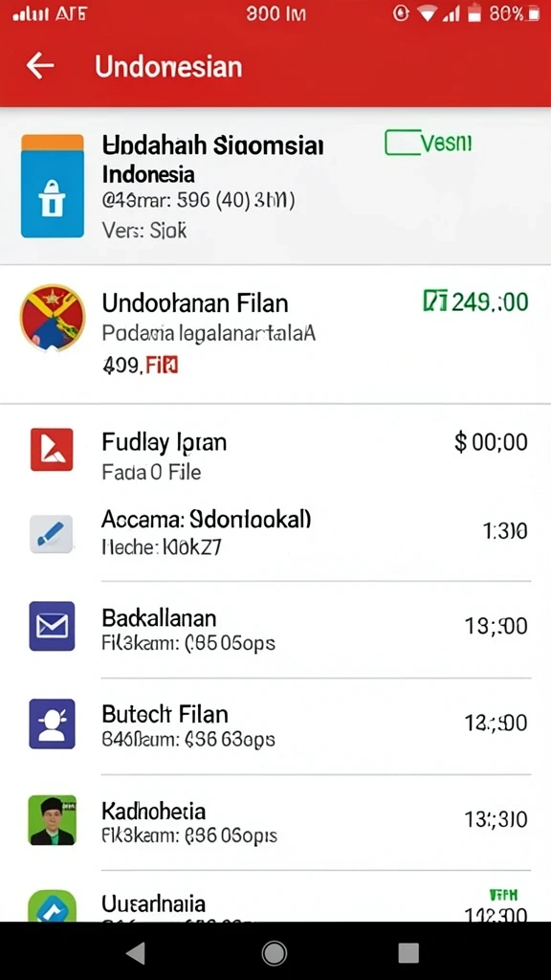Screen dimensions: 551x980
Task: Open the red Fudlay Iptan icon
Action: tap(52, 450)
